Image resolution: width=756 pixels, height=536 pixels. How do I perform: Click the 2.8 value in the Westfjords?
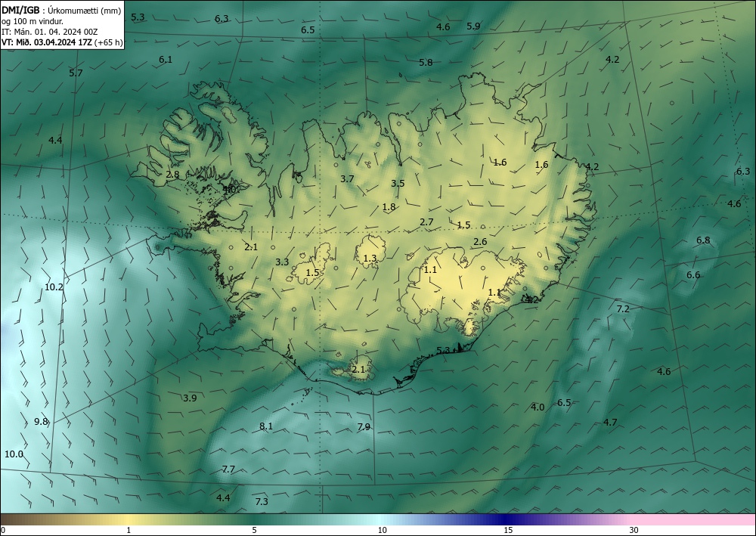[172, 175]
